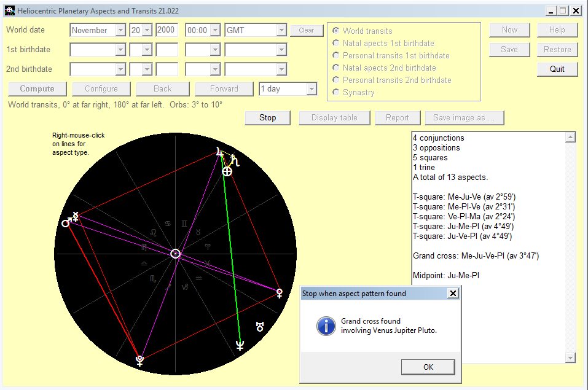Click the Leo zodiac sign glyph
The image size is (588, 390).
154,233
